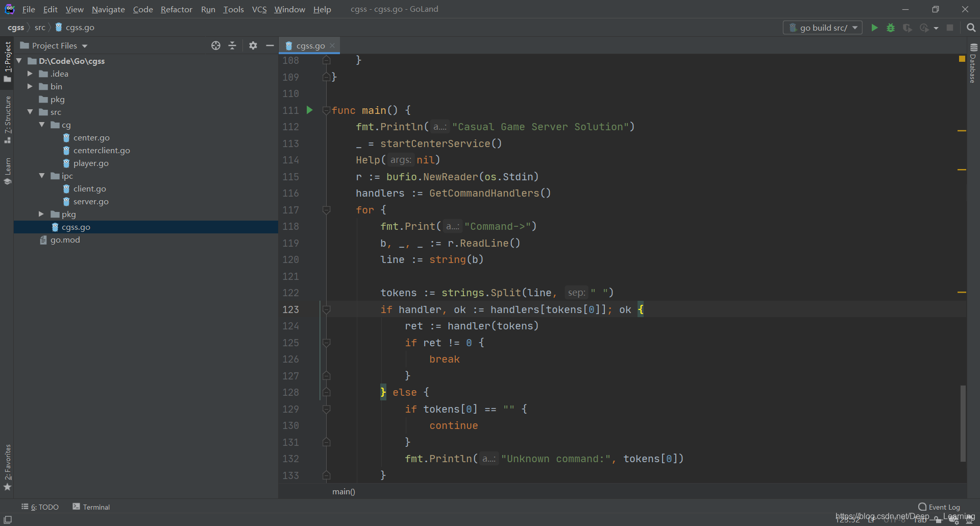
Task: Stop the running process
Action: point(950,28)
